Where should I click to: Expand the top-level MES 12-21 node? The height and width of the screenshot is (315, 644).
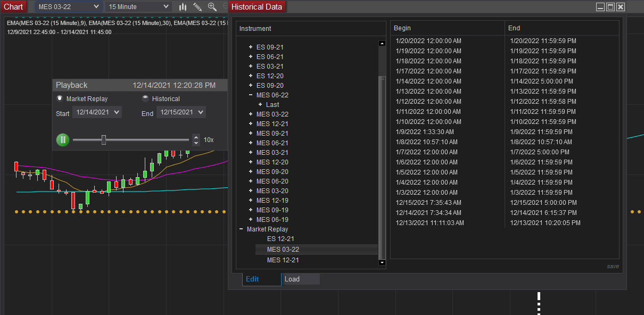coord(251,124)
